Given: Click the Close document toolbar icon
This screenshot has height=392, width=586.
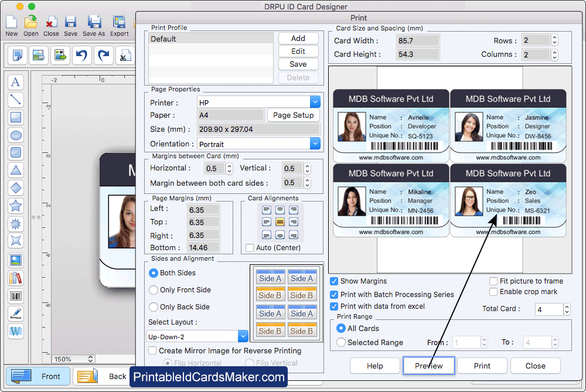Looking at the screenshot, I should 51,26.
